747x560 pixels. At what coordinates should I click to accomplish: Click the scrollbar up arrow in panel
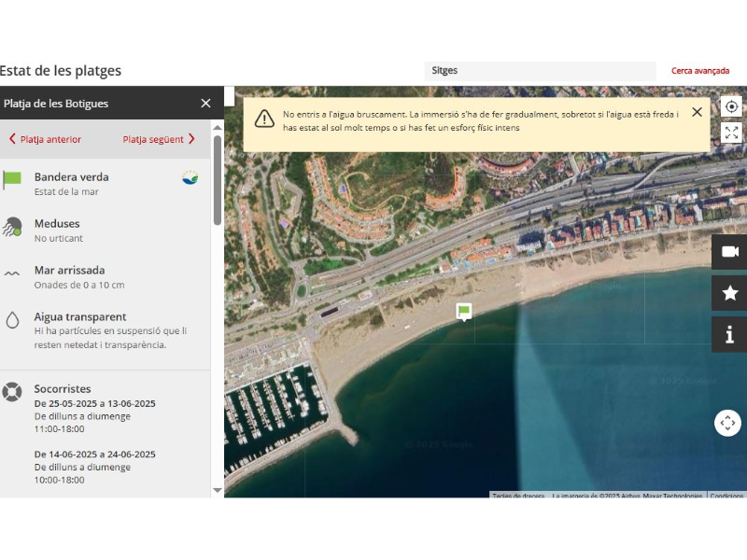(x=218, y=127)
